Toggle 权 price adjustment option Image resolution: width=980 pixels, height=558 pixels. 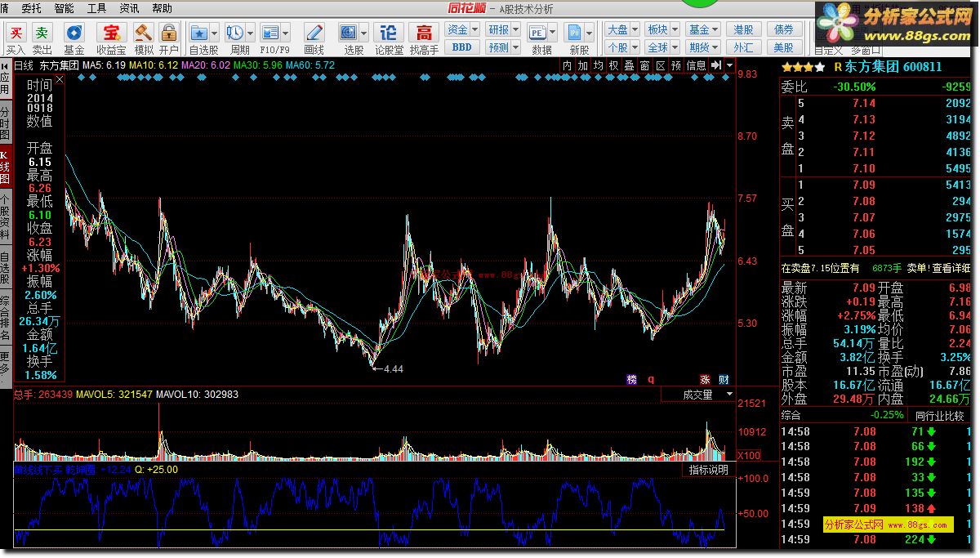[x=613, y=65]
